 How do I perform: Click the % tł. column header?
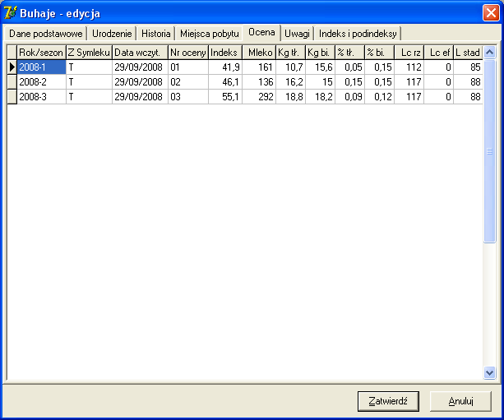coord(349,53)
